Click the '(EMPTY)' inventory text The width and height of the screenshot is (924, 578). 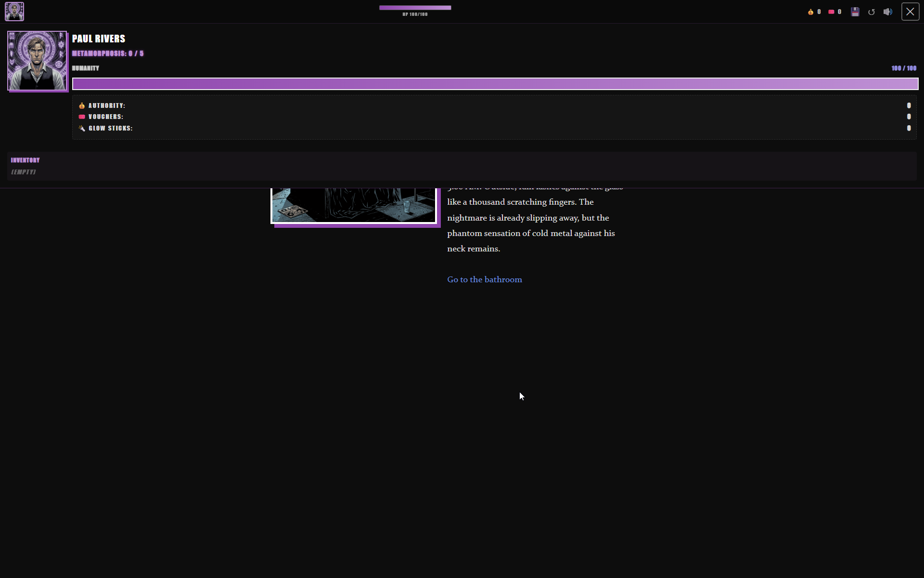[x=24, y=172]
